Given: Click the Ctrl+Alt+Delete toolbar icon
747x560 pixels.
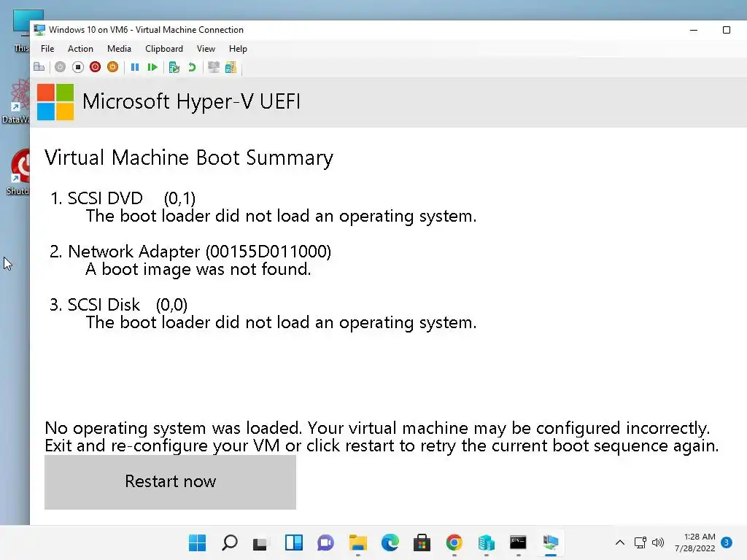Looking at the screenshot, I should coord(39,67).
